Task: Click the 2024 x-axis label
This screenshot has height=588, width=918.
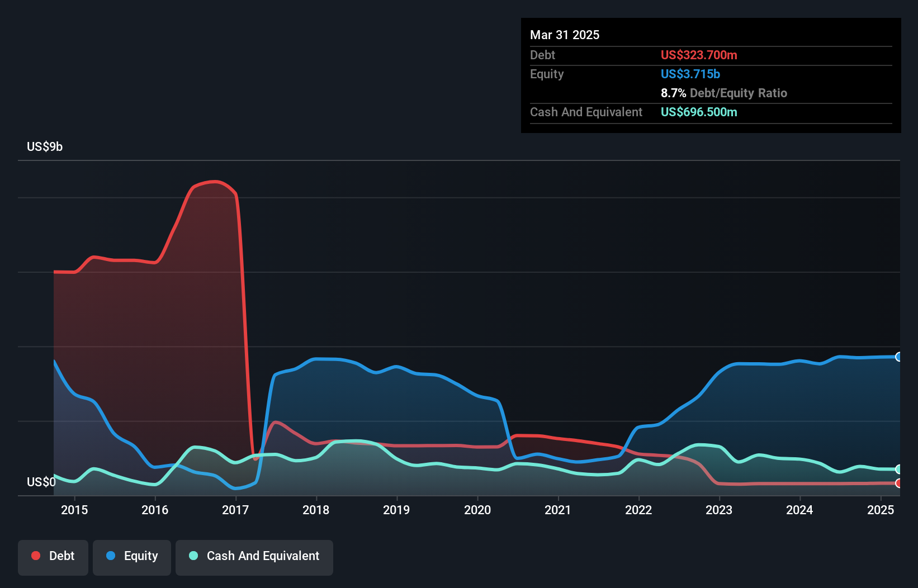Action: (x=799, y=510)
